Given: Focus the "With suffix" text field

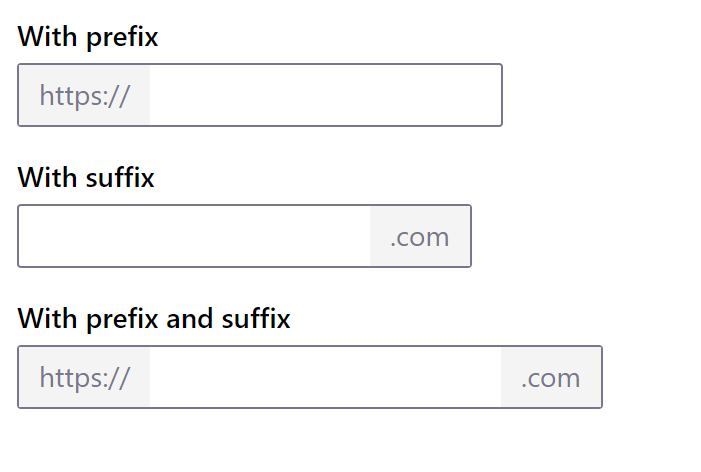Looking at the screenshot, I should pos(195,237).
